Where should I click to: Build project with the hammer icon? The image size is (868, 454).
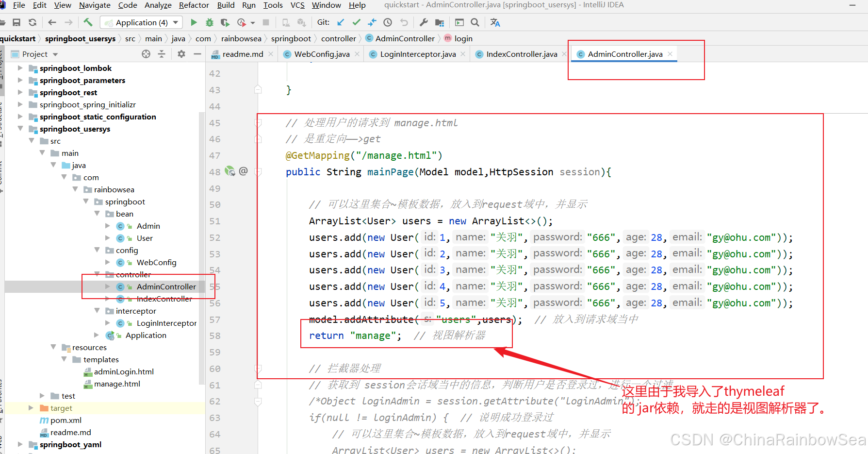pyautogui.click(x=88, y=22)
